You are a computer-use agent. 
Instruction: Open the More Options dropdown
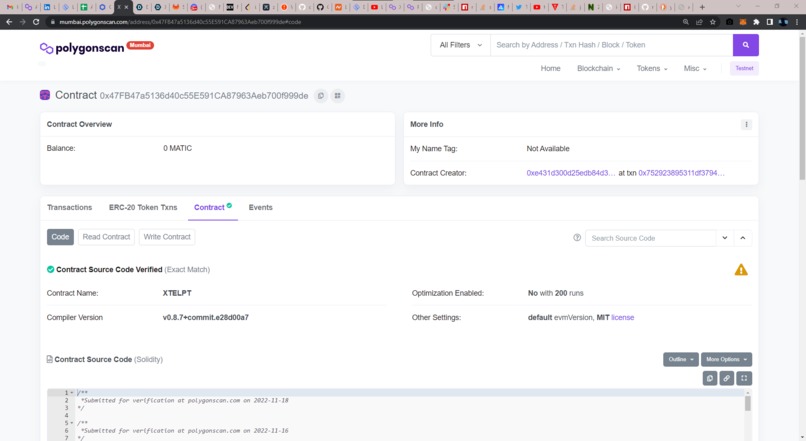(726, 359)
